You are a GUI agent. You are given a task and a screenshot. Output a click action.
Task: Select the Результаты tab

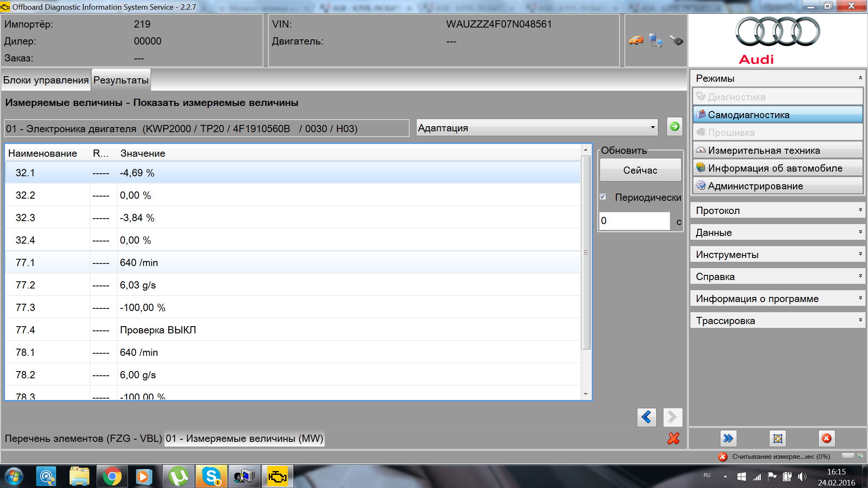click(121, 80)
